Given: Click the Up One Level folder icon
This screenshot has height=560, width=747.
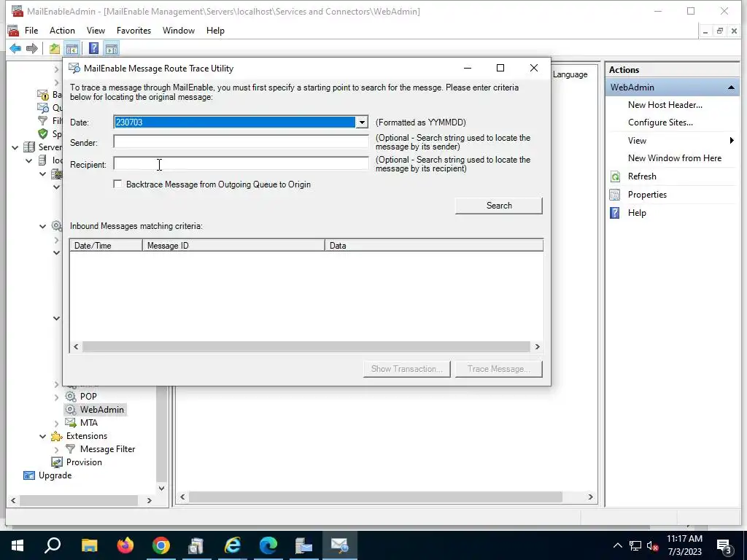Looking at the screenshot, I should pyautogui.click(x=55, y=49).
